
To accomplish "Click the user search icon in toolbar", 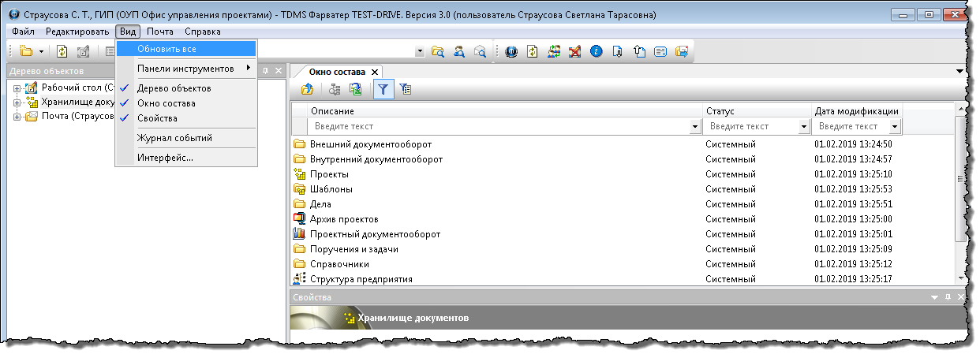I will tap(458, 52).
